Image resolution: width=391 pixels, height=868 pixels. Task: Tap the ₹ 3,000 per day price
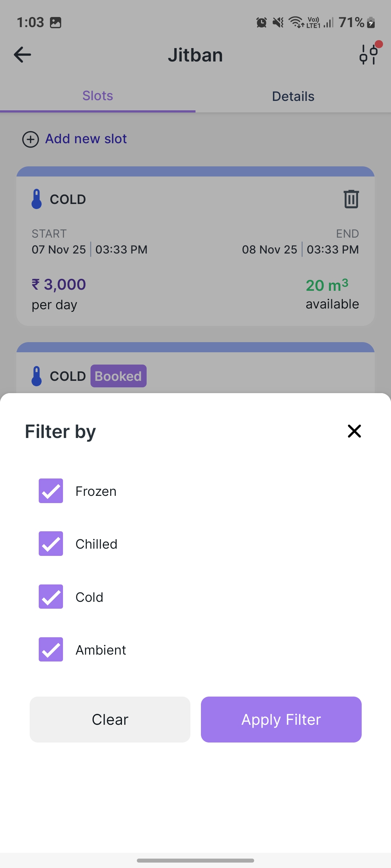(59, 285)
